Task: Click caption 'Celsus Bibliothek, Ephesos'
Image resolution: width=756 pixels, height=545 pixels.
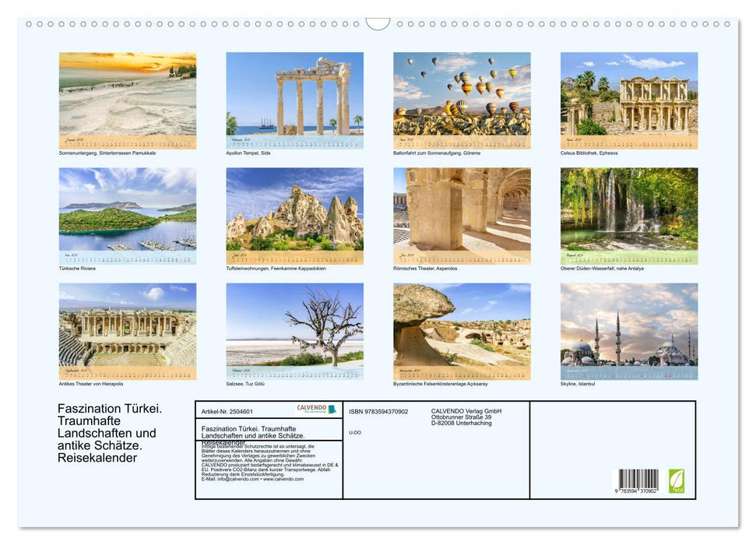Action: [589, 153]
